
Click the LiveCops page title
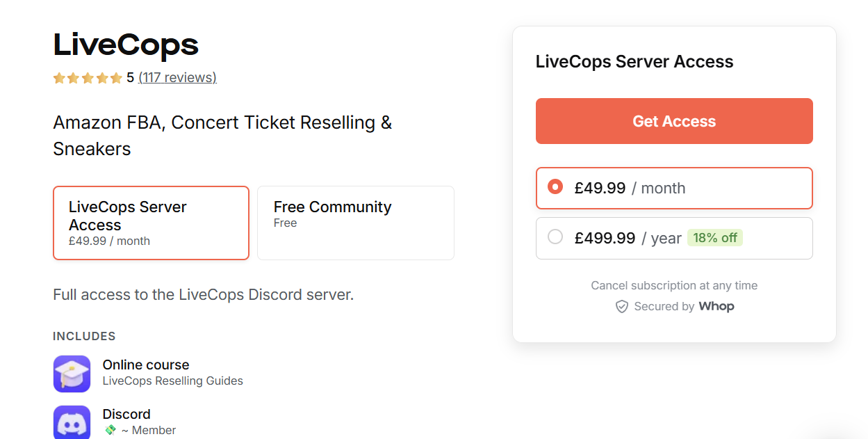tap(125, 44)
